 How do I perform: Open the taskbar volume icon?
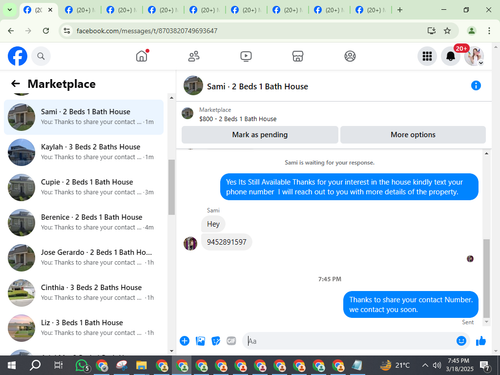437,366
